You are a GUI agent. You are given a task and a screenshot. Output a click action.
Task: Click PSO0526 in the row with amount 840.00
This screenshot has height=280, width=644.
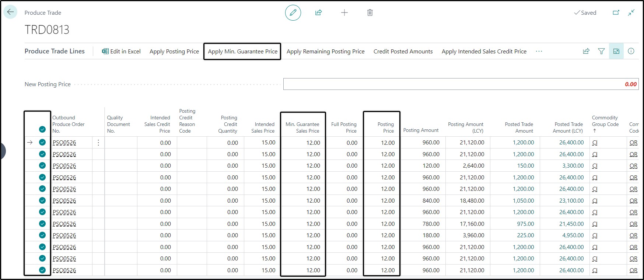click(x=64, y=201)
